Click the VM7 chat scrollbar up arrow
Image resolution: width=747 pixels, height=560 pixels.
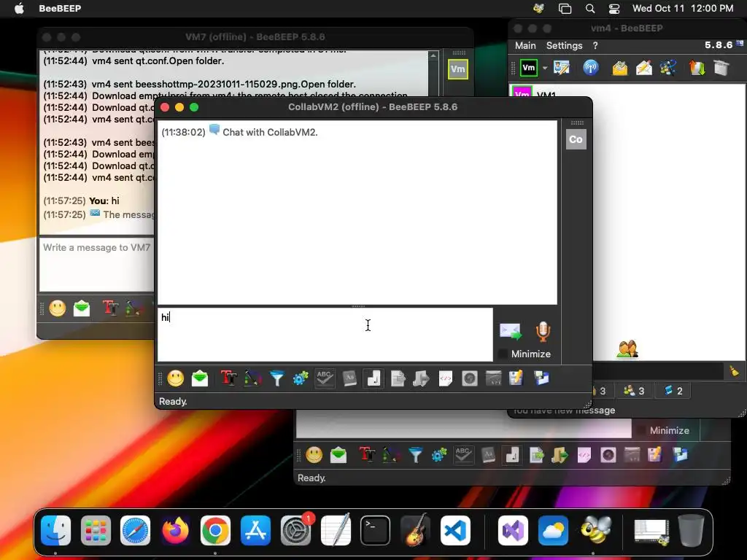click(433, 55)
